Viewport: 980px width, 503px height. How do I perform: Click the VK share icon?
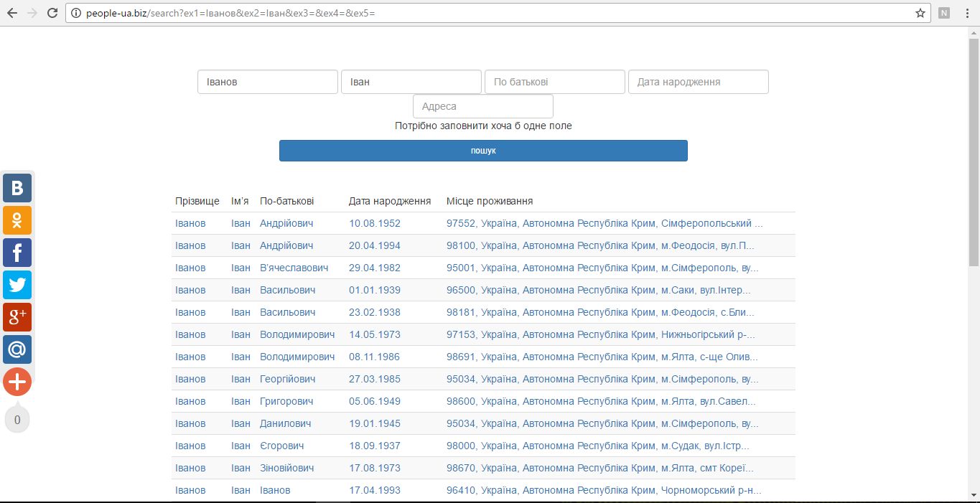click(17, 188)
